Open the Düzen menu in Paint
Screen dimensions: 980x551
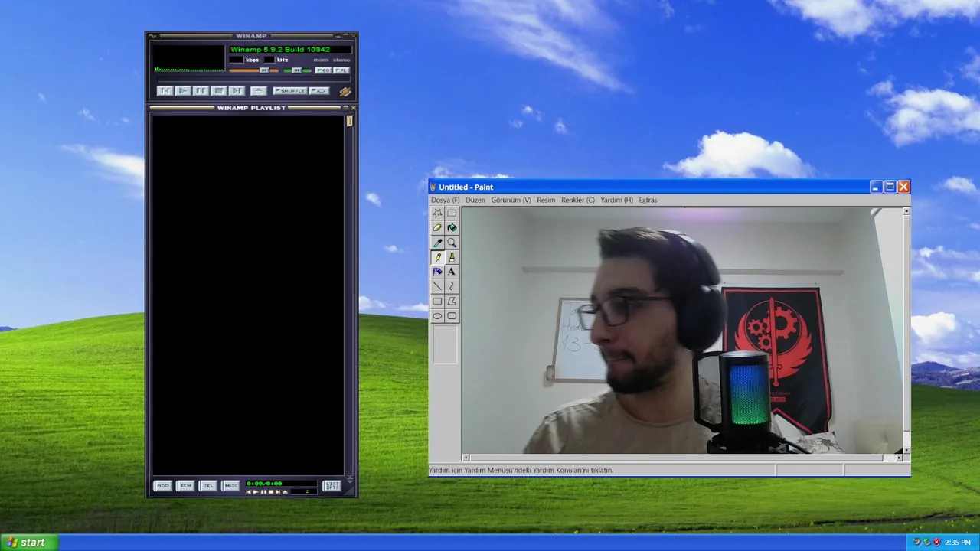[x=475, y=200]
